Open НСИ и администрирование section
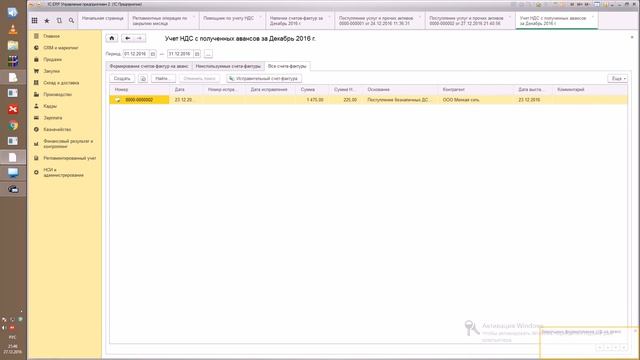 [63, 172]
